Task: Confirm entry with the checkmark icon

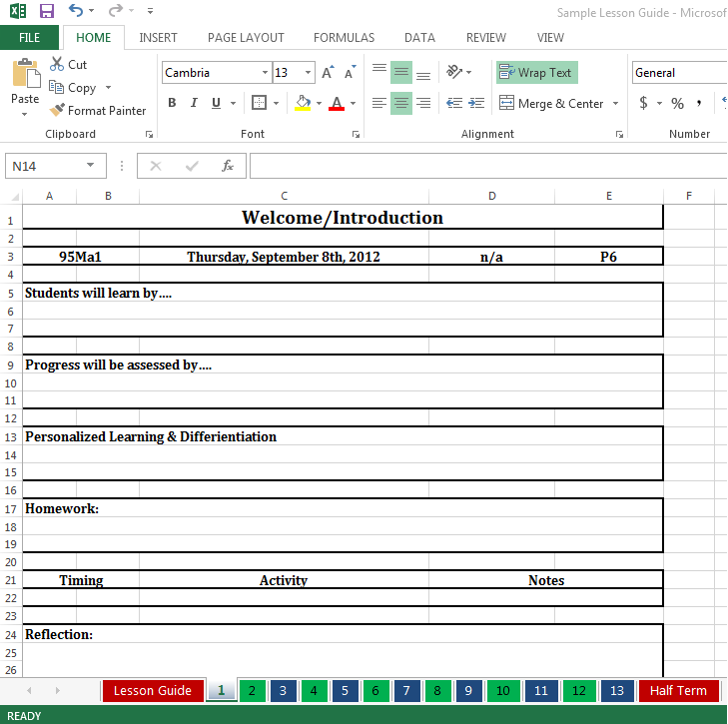Action: (192, 166)
